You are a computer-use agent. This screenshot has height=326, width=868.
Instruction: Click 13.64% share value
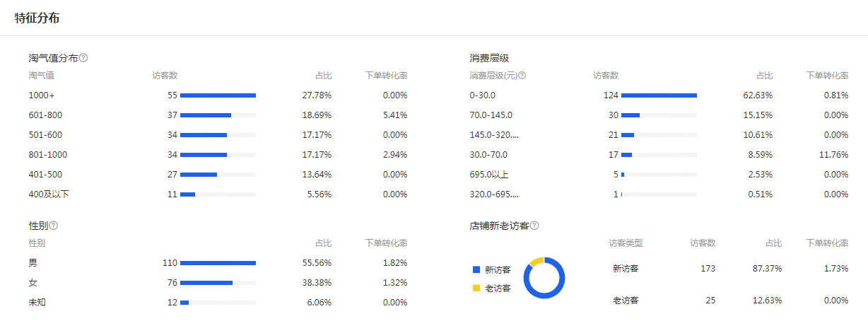click(x=317, y=174)
